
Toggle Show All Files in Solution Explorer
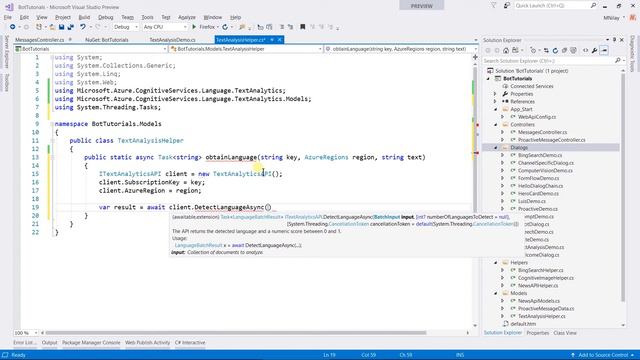[x=573, y=50]
